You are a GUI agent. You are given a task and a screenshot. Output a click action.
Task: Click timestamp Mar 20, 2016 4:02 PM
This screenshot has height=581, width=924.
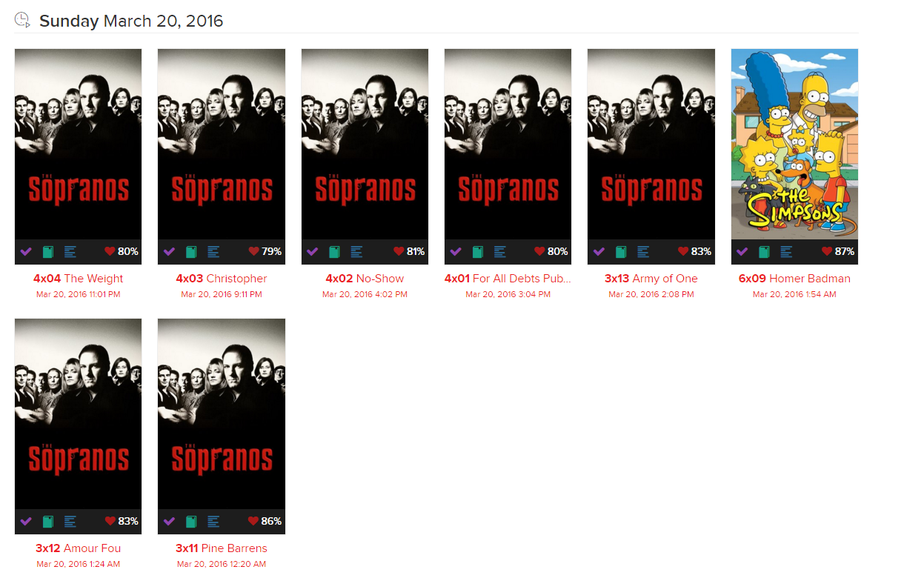pyautogui.click(x=365, y=294)
